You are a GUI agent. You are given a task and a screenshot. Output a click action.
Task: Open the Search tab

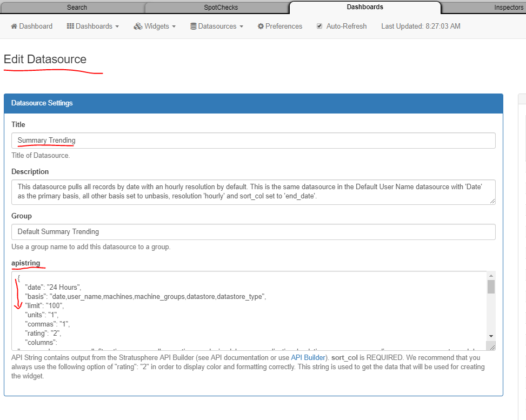coord(77,8)
